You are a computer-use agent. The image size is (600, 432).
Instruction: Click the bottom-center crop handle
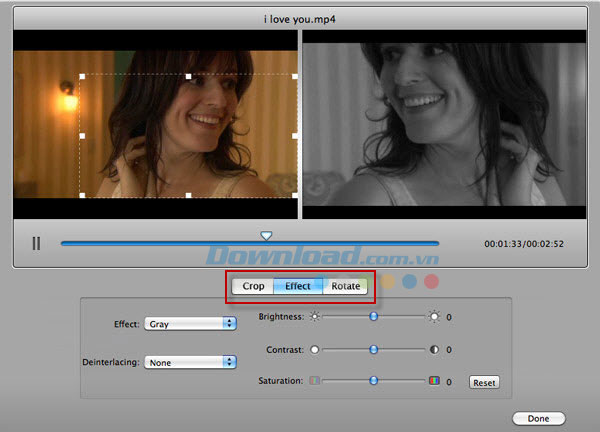[189, 195]
